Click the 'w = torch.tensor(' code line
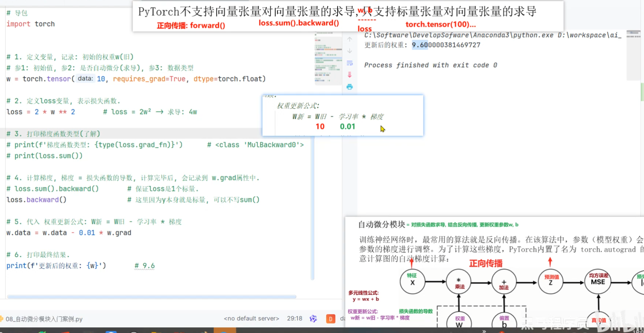The image size is (644, 333). [x=136, y=79]
